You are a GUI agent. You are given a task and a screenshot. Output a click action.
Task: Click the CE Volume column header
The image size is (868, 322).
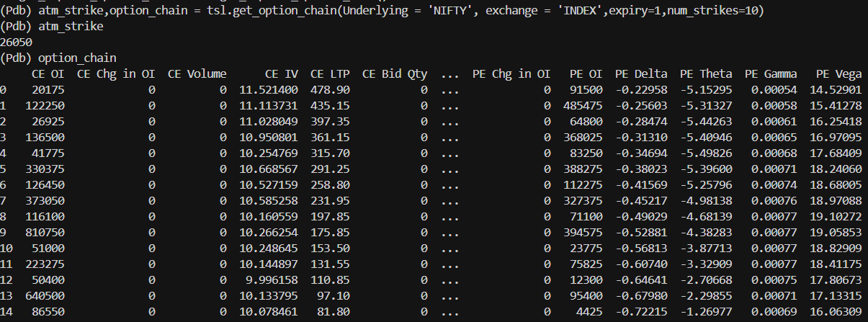pyautogui.click(x=197, y=73)
